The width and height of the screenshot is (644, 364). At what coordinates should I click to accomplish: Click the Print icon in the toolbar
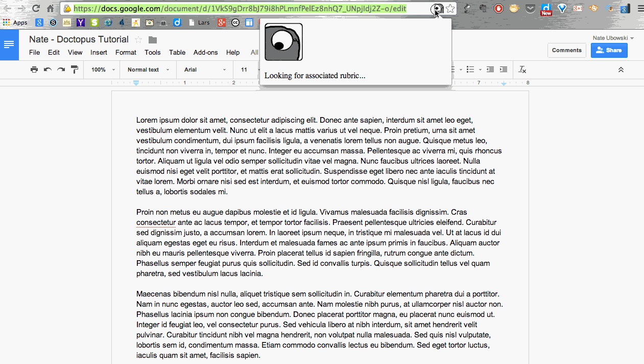tap(34, 70)
